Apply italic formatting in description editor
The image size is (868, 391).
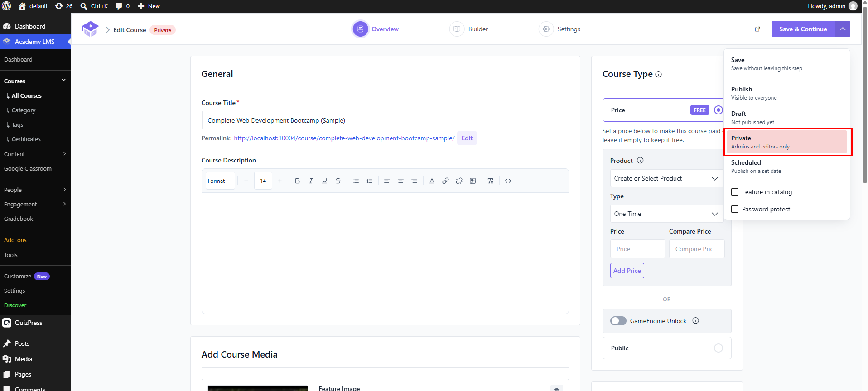311,181
